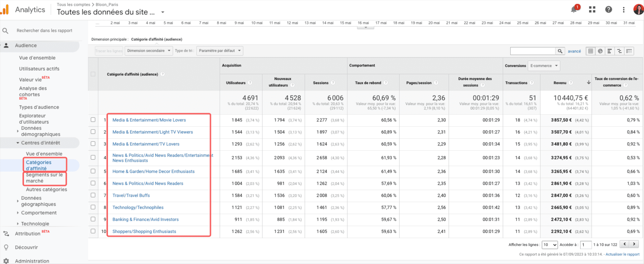Click the table search input field
644x264 pixels.
[533, 51]
